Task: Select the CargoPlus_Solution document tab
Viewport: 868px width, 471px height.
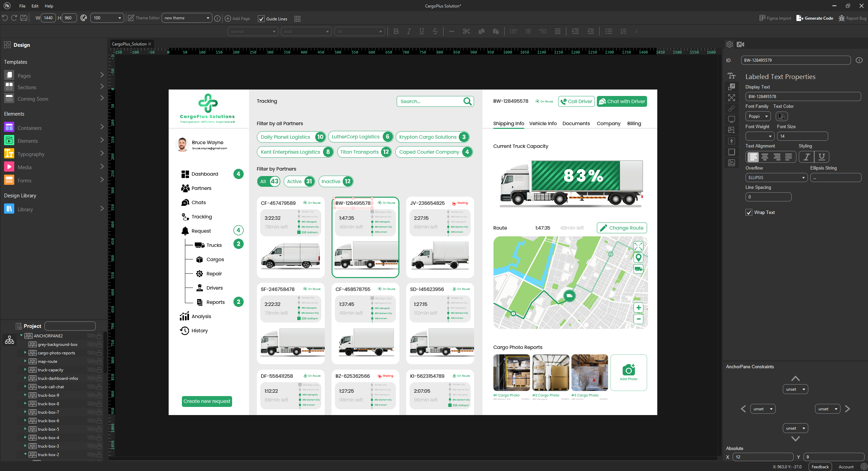Action: coord(130,44)
